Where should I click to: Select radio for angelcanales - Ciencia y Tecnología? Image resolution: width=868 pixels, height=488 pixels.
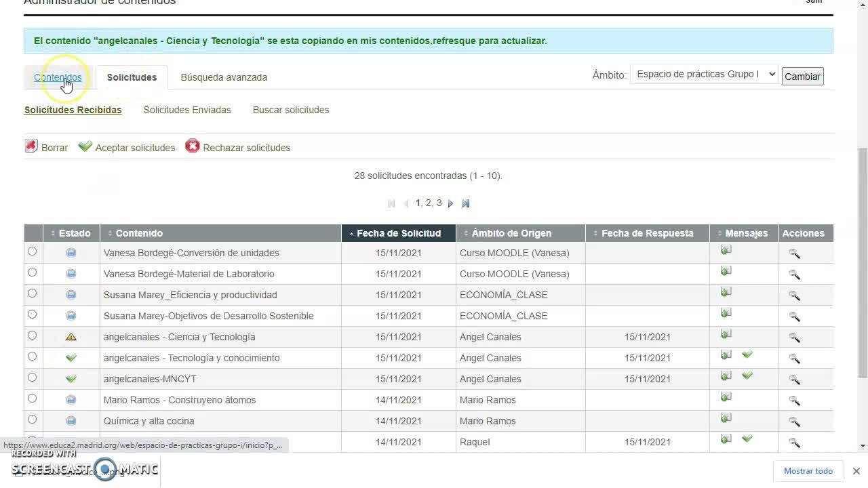coord(32,335)
